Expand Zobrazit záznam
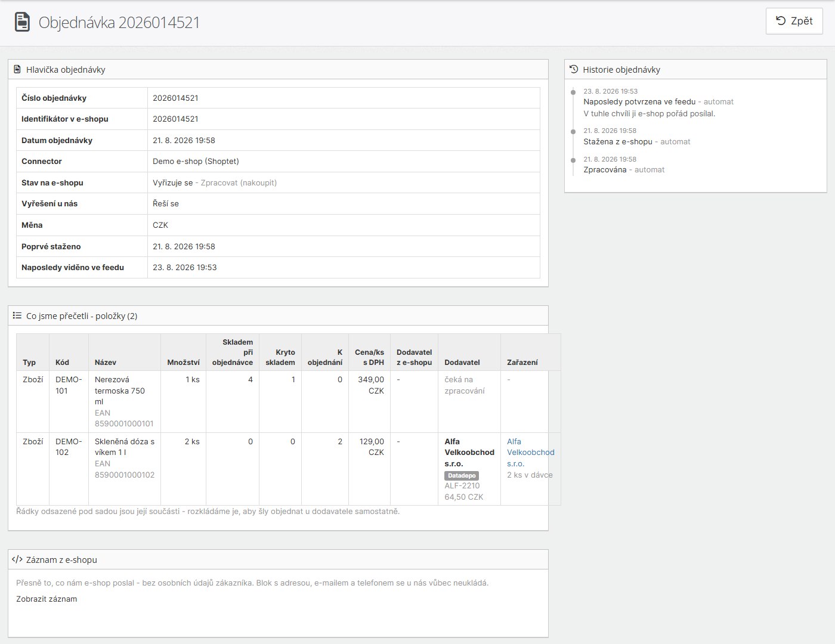Screen dimensions: 835x644 pos(47,599)
